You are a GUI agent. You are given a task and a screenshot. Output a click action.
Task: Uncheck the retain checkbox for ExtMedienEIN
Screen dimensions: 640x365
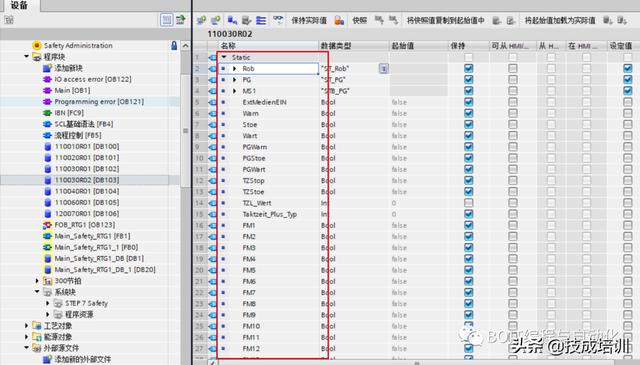point(469,102)
